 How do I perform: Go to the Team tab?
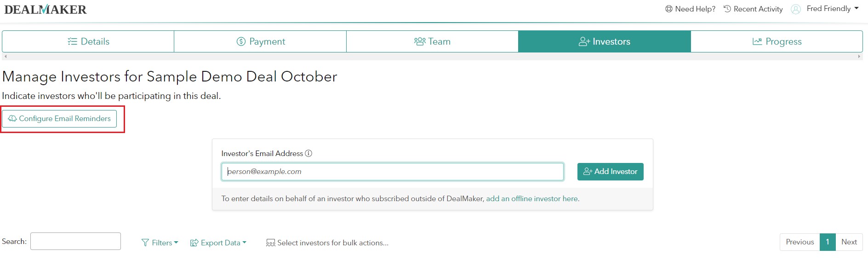pos(432,41)
